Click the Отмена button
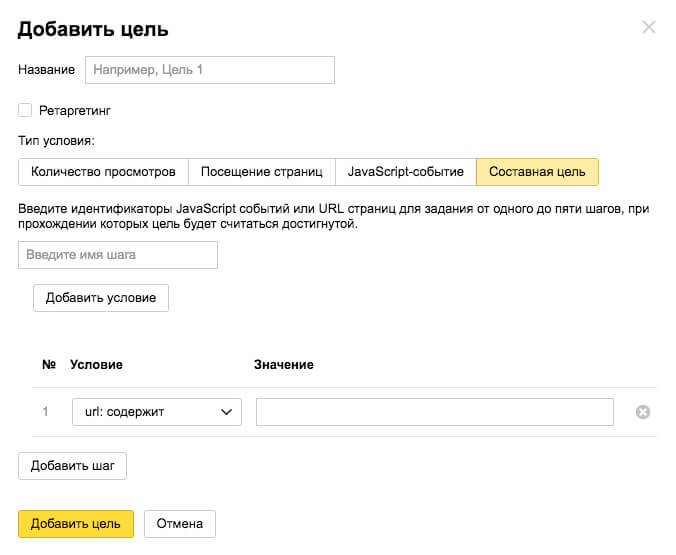Viewport: 676px width, 555px height. (x=180, y=524)
